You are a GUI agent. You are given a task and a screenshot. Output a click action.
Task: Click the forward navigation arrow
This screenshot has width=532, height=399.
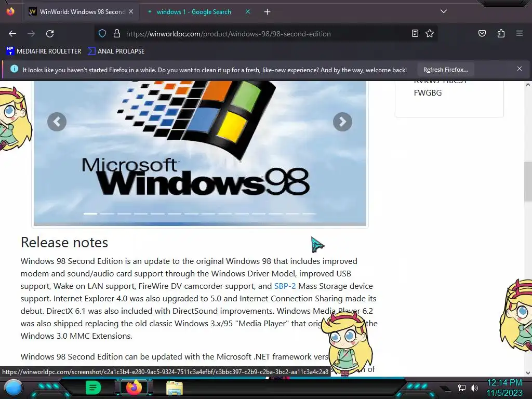31,34
